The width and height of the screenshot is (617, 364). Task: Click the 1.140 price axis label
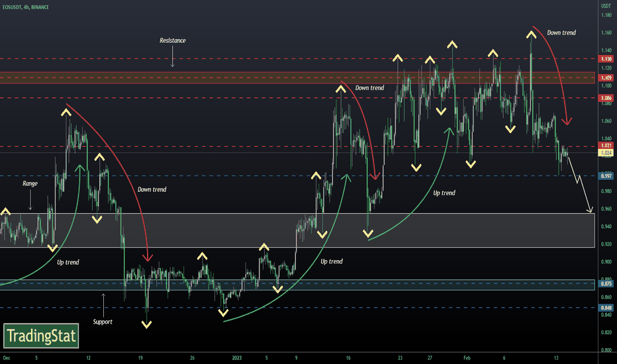pos(606,50)
